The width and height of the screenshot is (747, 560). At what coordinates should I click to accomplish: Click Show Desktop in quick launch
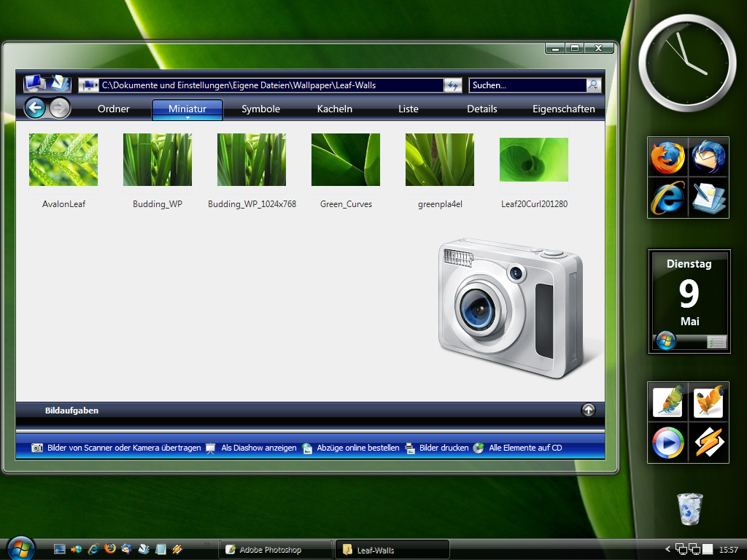pyautogui.click(x=60, y=550)
